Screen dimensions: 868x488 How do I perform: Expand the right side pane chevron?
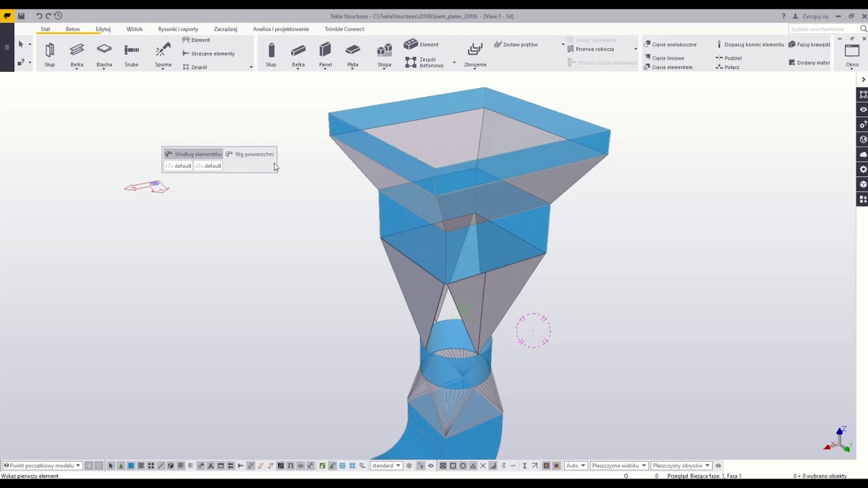click(863, 79)
